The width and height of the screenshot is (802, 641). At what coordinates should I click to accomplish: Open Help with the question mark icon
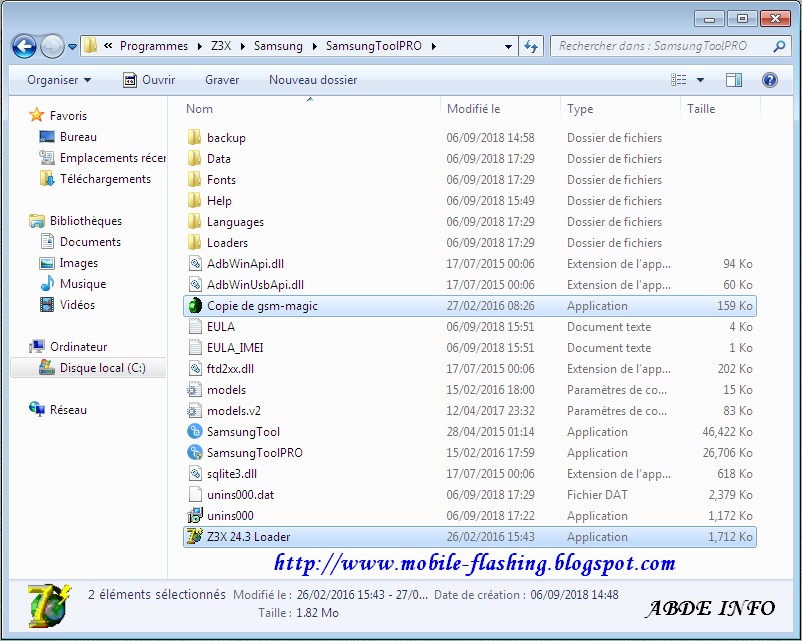pyautogui.click(x=770, y=80)
